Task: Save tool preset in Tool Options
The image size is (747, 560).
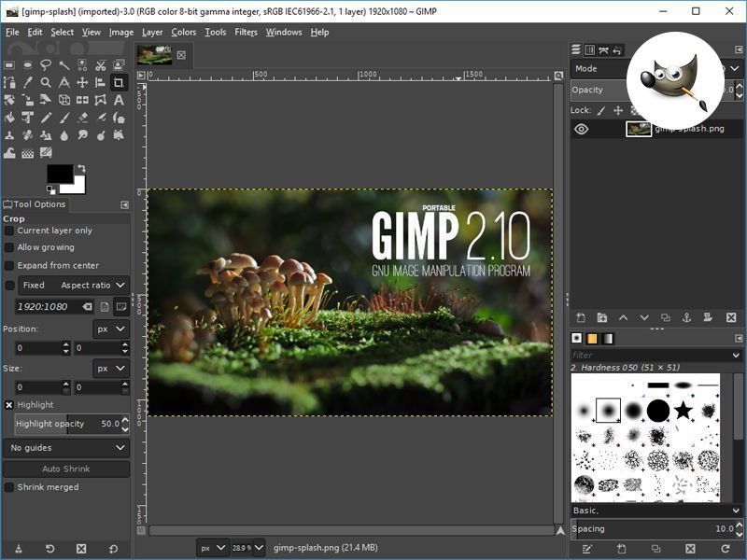Action: (18, 549)
